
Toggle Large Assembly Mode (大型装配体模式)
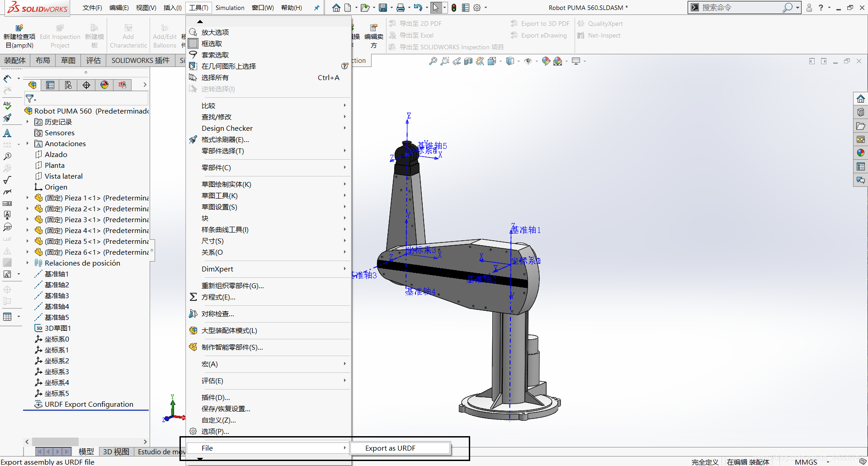(269, 330)
